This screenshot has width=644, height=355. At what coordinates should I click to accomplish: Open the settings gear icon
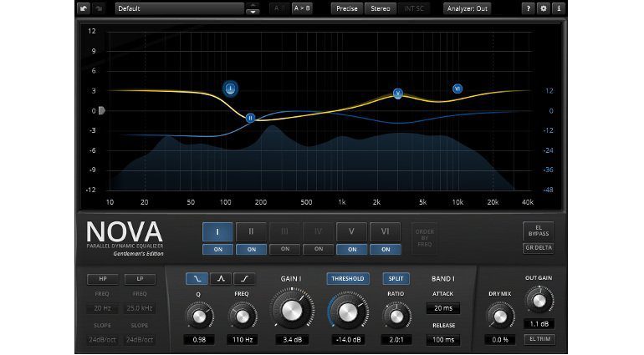coord(544,8)
